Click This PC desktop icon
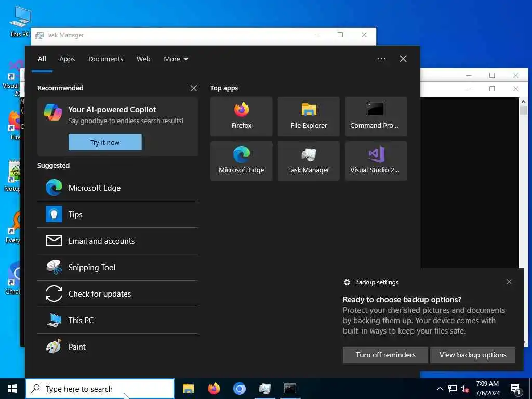The height and width of the screenshot is (399, 532). click(x=20, y=22)
